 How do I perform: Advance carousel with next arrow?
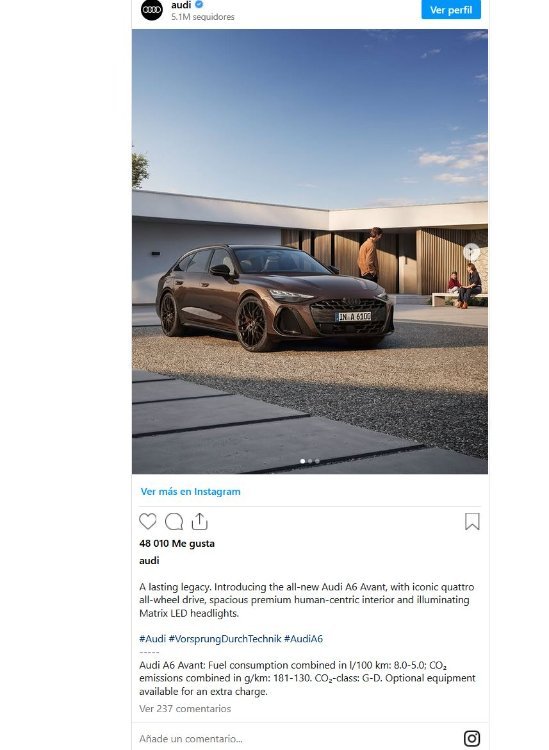(472, 251)
